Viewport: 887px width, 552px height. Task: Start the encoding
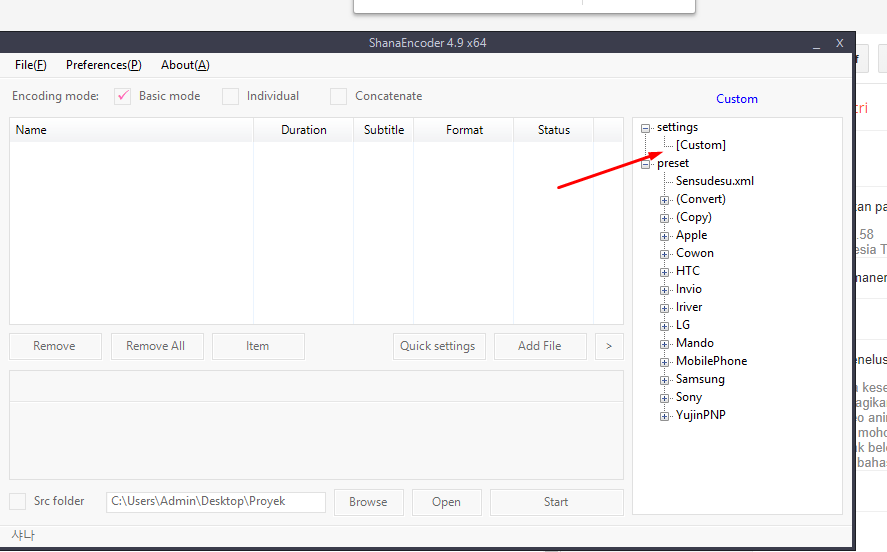tap(557, 502)
